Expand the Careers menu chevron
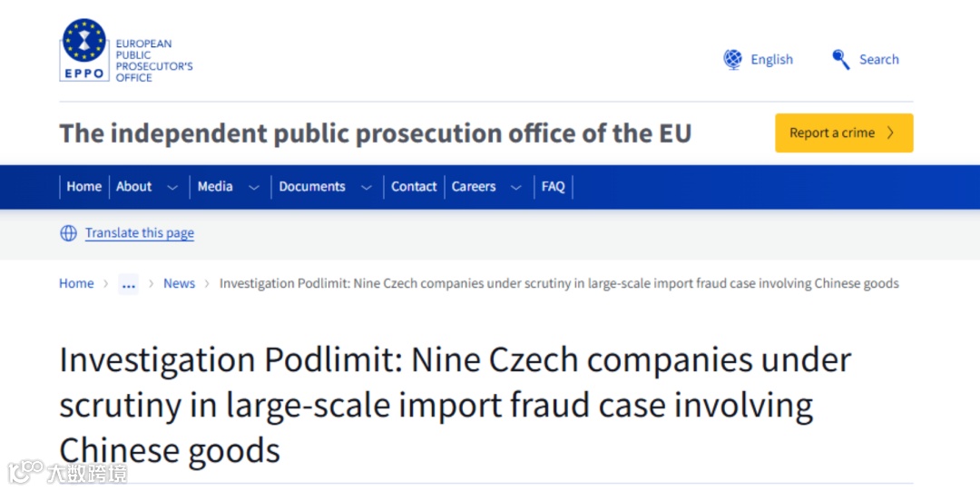The height and width of the screenshot is (491, 980). [516, 188]
